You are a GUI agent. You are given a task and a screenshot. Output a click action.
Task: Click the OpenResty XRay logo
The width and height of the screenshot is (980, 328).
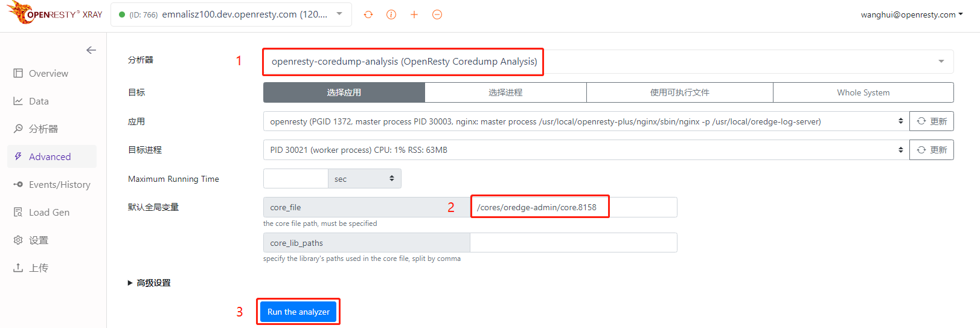tap(55, 13)
